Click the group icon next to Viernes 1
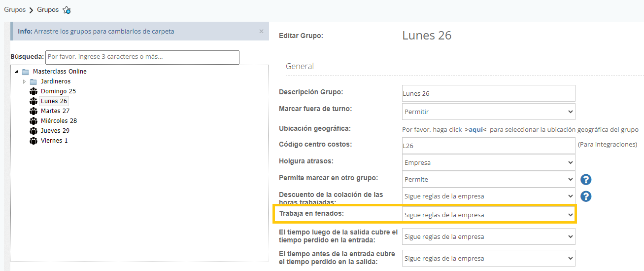The image size is (644, 271). click(34, 141)
